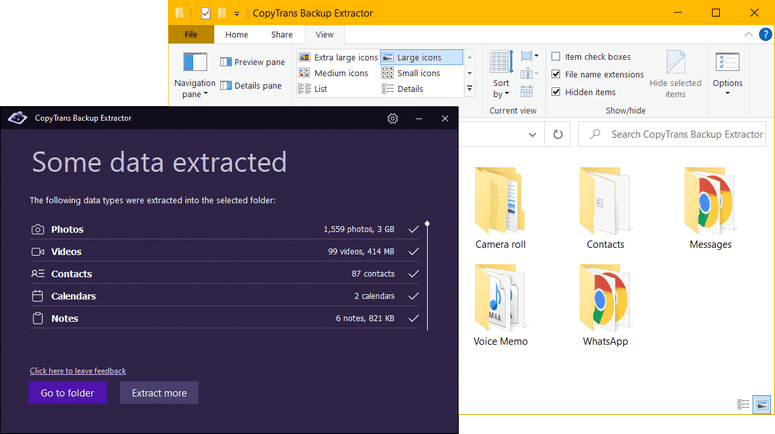This screenshot has width=775, height=434.
Task: Click the Search CopyTrans Backup Extractor field
Action: (x=672, y=134)
